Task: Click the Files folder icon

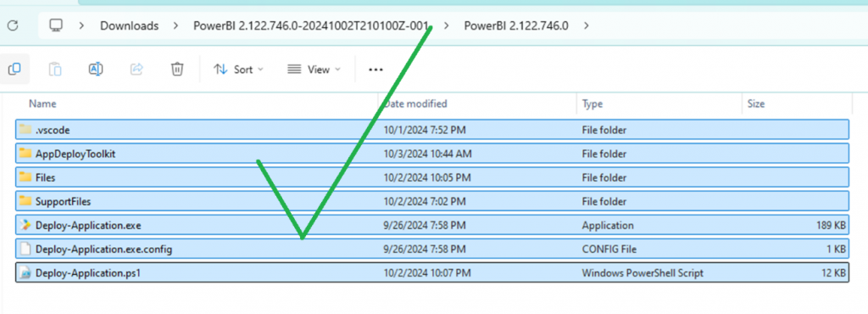Action: click(x=25, y=177)
